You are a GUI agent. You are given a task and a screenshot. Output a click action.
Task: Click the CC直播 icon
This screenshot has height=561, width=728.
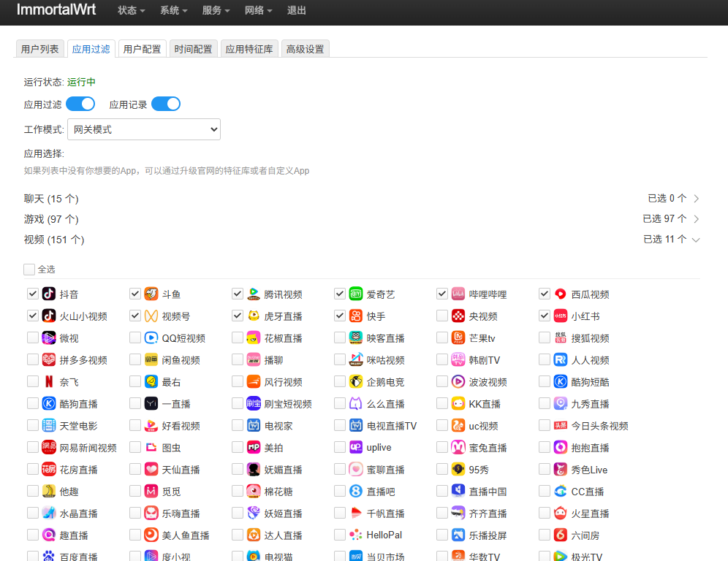tap(561, 492)
